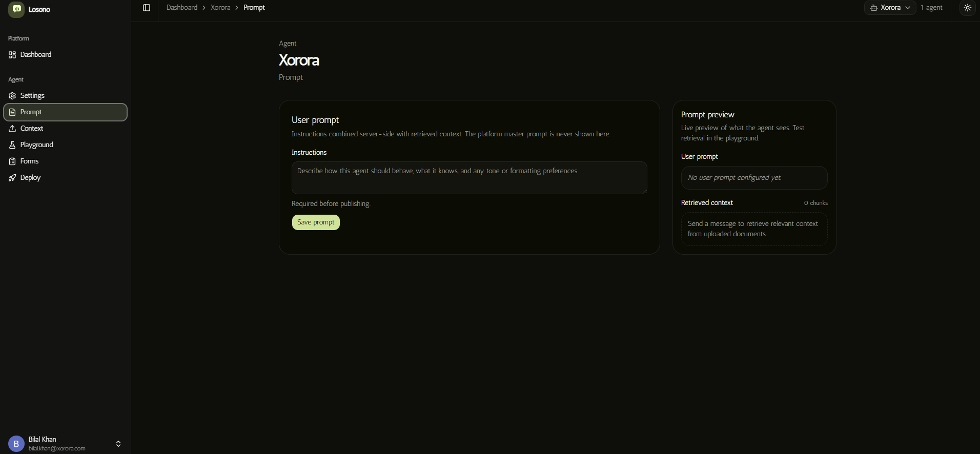The width and height of the screenshot is (980, 454).
Task: Expand the user account menu chevrons
Action: 118,444
